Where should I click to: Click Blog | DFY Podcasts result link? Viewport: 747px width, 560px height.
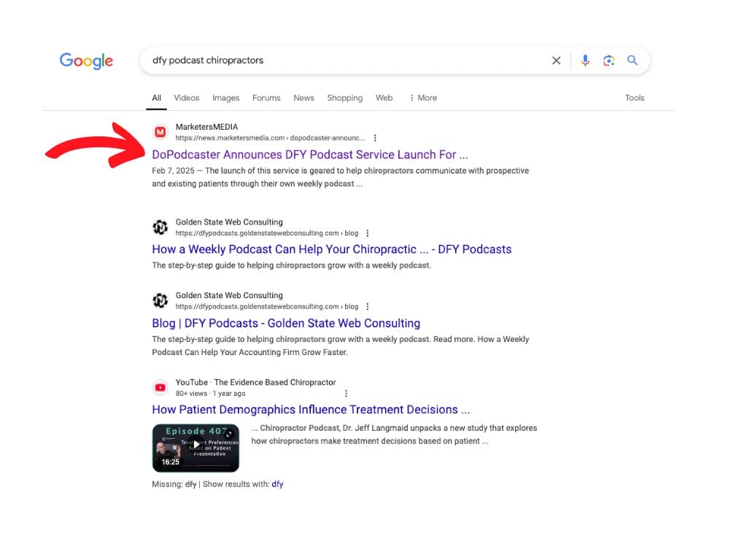click(x=286, y=323)
